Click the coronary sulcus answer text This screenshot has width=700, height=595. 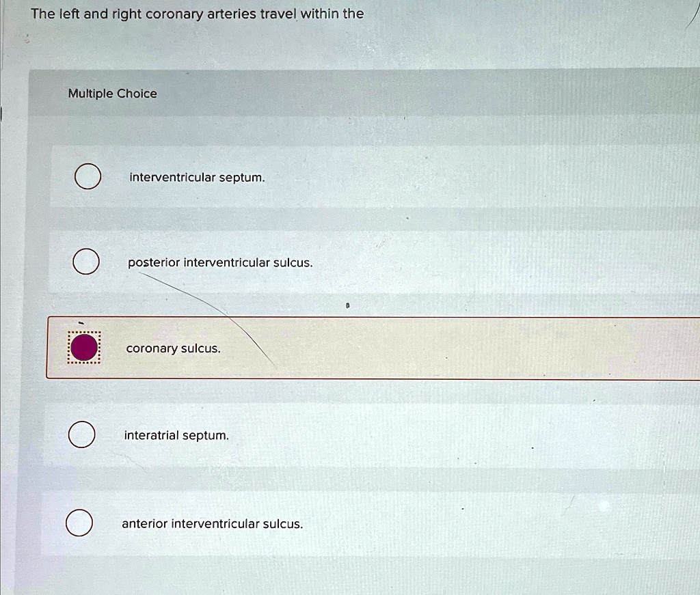point(173,348)
